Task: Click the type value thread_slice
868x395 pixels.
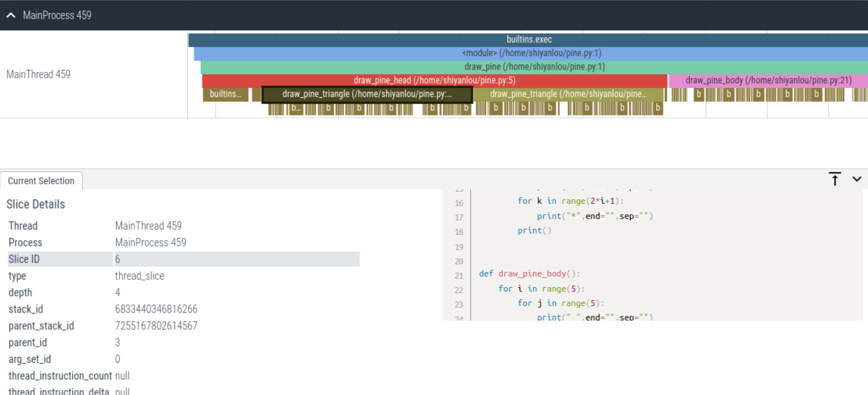Action: coord(139,276)
